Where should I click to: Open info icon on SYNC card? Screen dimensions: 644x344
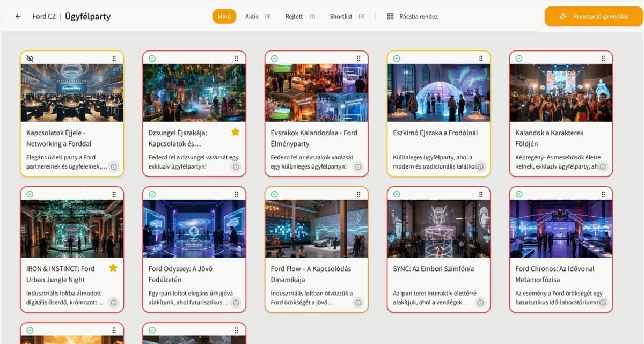pyautogui.click(x=481, y=302)
